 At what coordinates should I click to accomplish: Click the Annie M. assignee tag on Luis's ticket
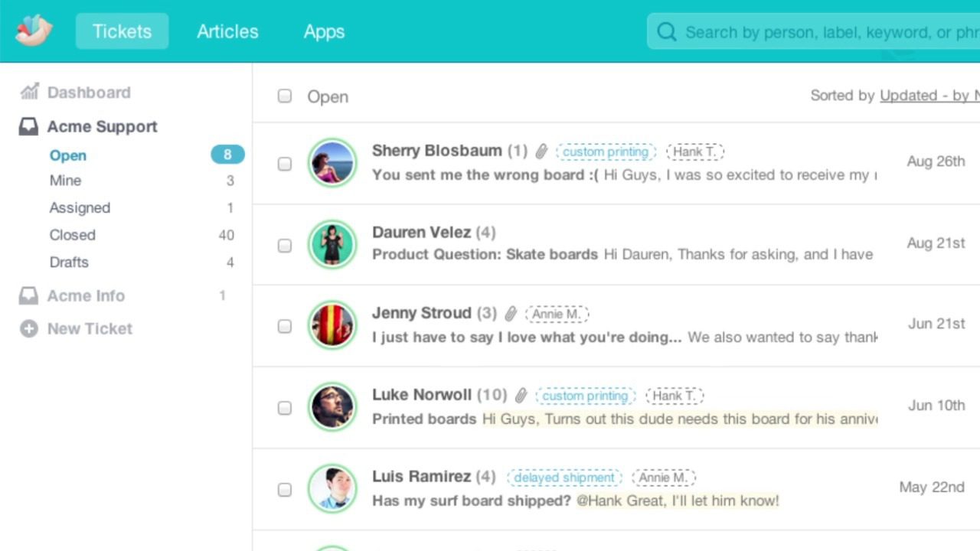pyautogui.click(x=664, y=478)
